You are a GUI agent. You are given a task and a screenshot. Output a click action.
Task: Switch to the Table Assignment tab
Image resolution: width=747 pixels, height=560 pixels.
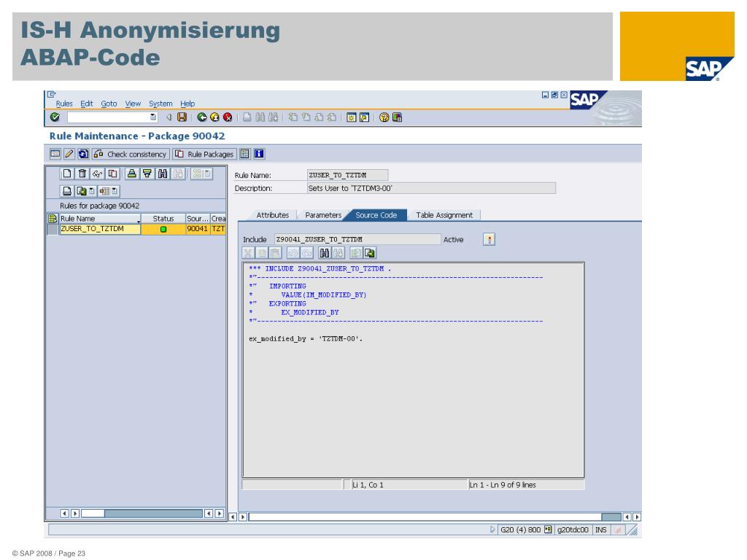pos(444,215)
